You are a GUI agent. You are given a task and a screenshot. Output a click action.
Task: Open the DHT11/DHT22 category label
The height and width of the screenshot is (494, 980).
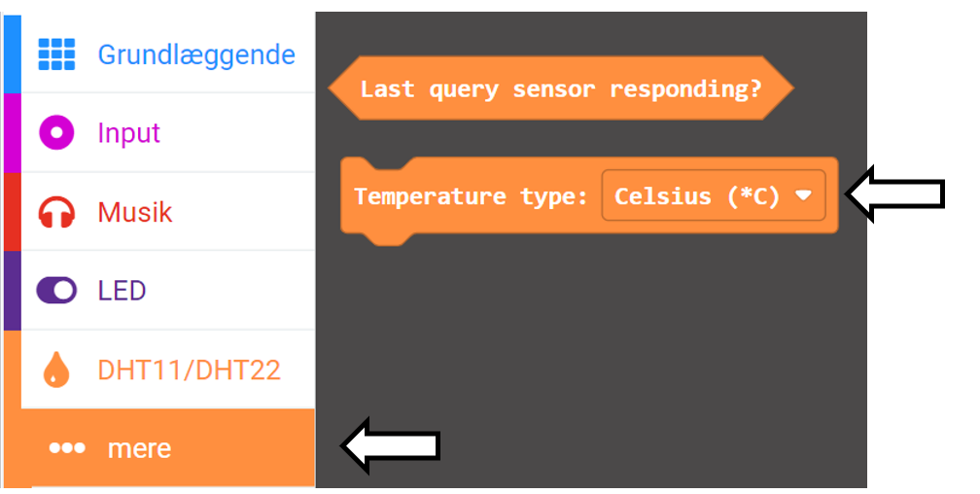tap(190, 370)
